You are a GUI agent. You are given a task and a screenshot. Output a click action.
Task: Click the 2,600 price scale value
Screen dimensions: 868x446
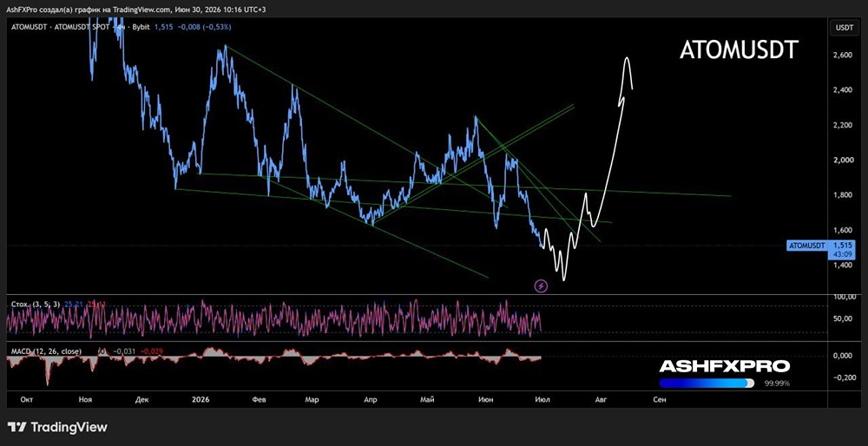[841, 56]
